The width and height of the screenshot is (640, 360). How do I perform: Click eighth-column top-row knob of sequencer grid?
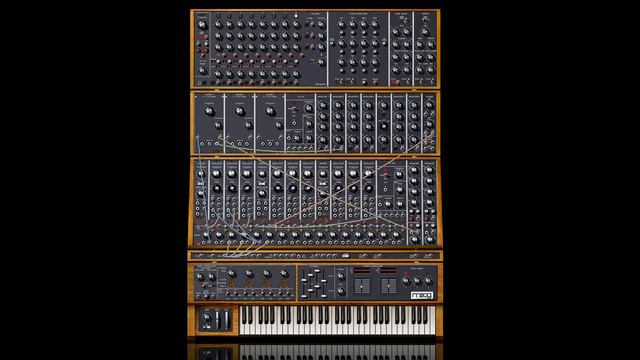[x=296, y=24]
